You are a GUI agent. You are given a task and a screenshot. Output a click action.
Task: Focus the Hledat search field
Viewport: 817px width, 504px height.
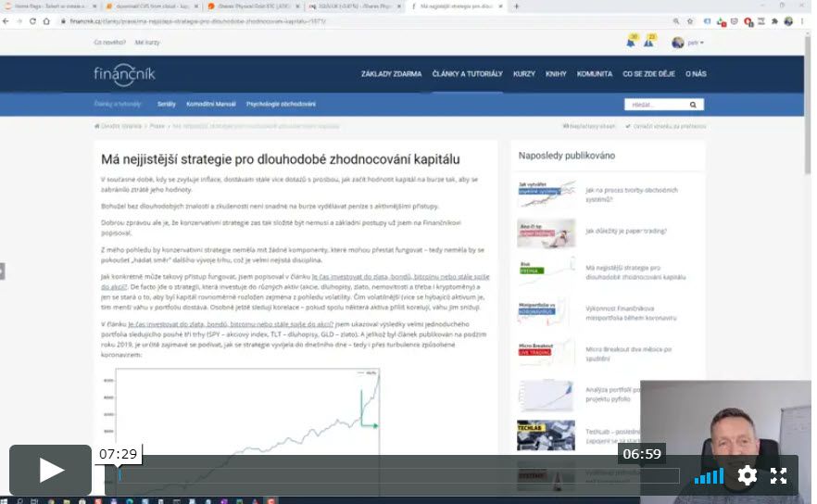[x=656, y=105]
